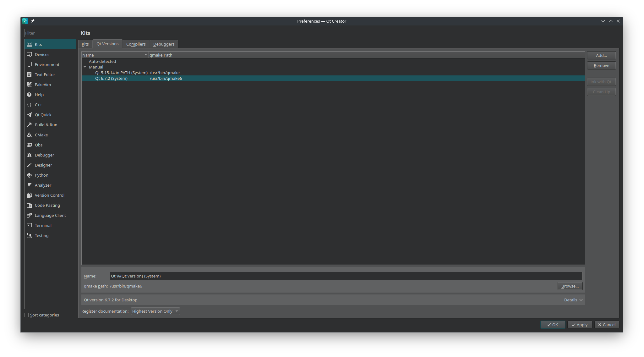The height and width of the screenshot is (357, 644).
Task: Open the Build & Run hammer icon
Action: (x=29, y=125)
